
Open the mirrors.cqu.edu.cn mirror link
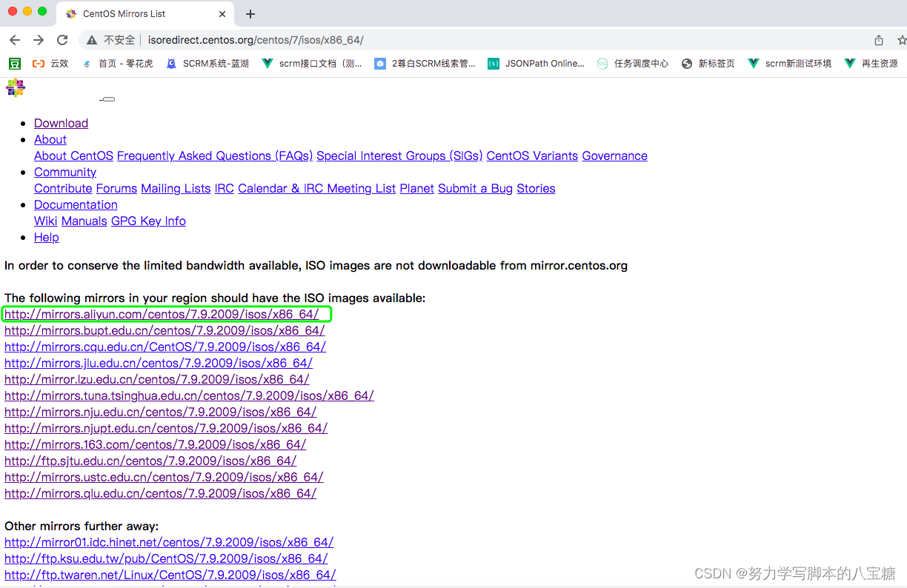pyautogui.click(x=165, y=347)
